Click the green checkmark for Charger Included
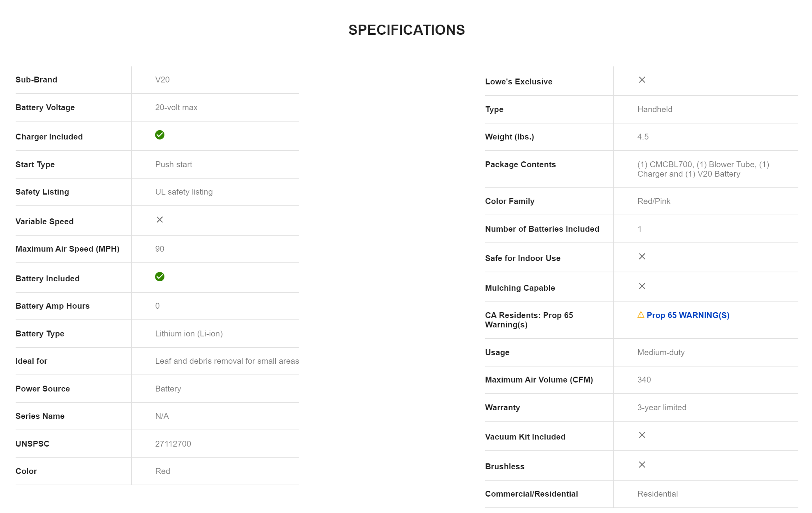 point(159,135)
